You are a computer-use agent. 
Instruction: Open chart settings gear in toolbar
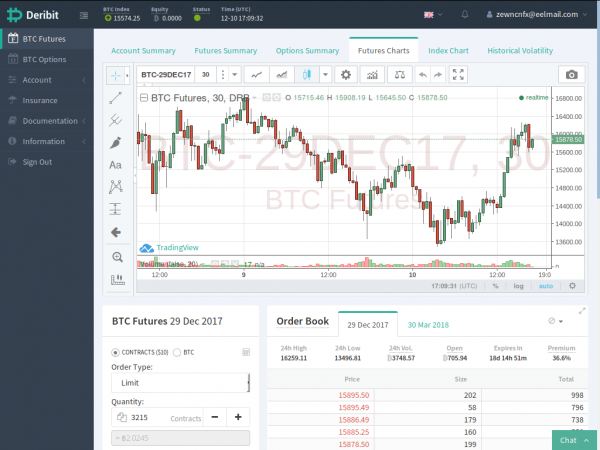tap(346, 74)
